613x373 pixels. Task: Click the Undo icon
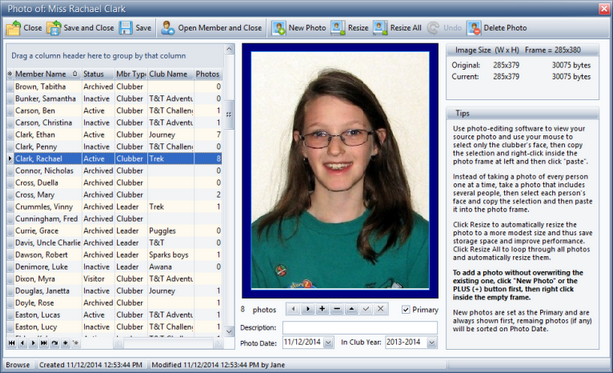click(433, 28)
